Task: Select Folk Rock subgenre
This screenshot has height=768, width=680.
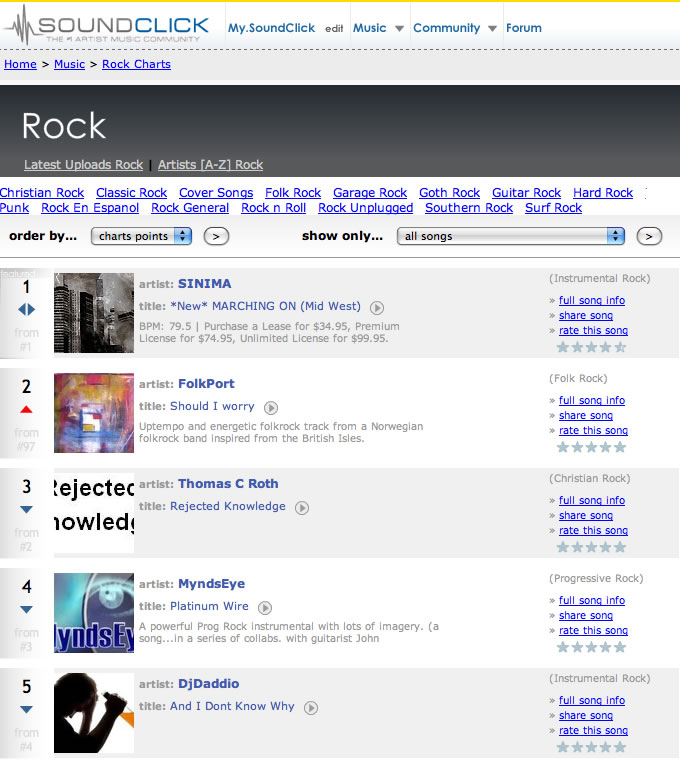Action: [x=293, y=193]
